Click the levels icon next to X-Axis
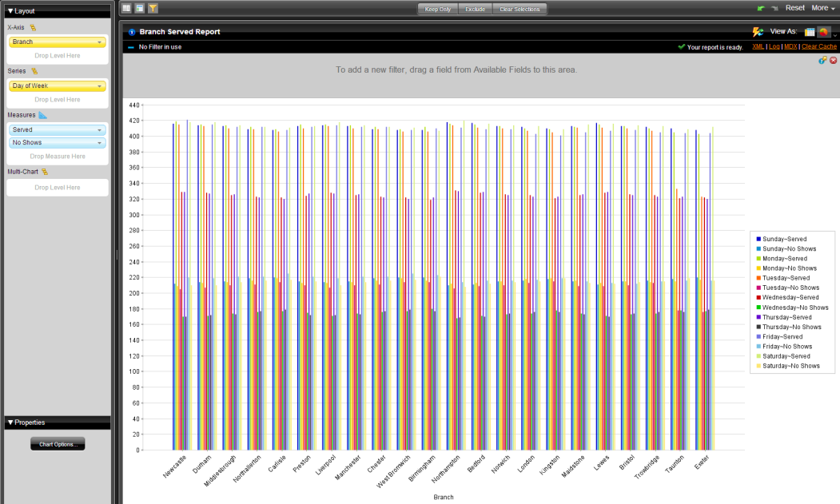Screen dimensions: 840x504 32,26
